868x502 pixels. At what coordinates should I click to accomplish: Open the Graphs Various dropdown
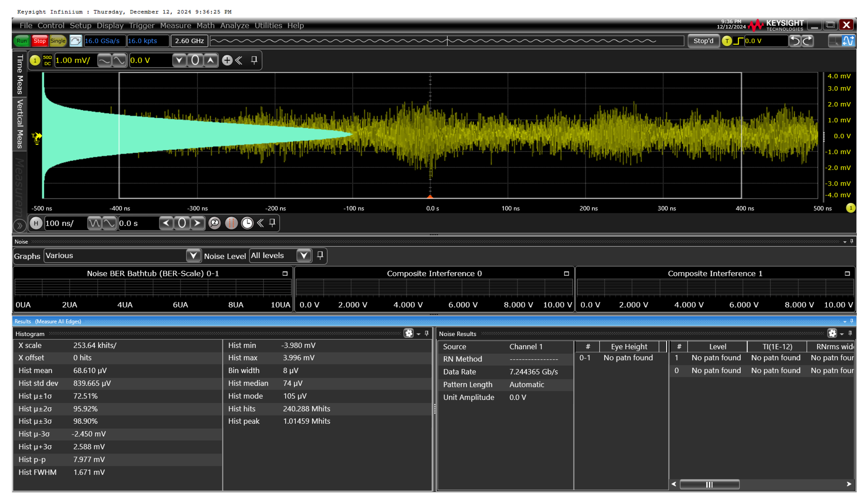tap(193, 255)
